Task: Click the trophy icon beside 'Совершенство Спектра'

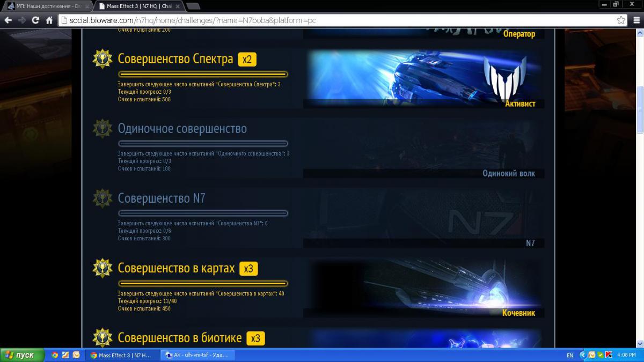Action: click(x=102, y=58)
